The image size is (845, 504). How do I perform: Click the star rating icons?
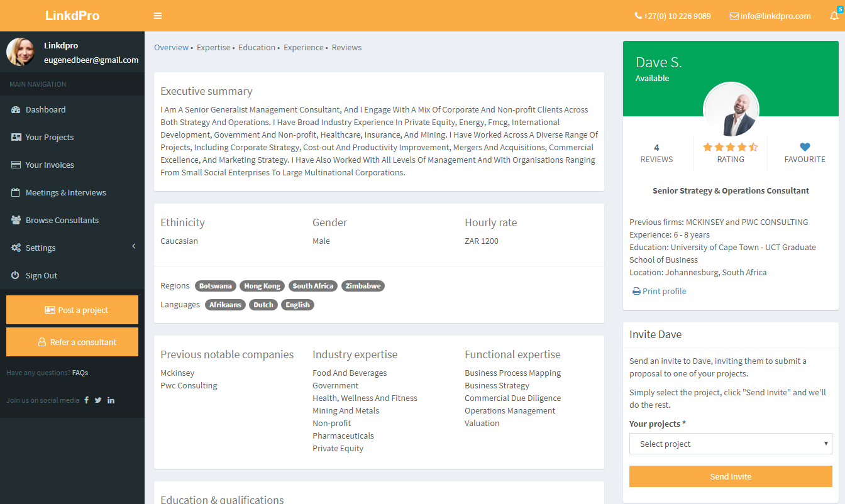coord(731,147)
